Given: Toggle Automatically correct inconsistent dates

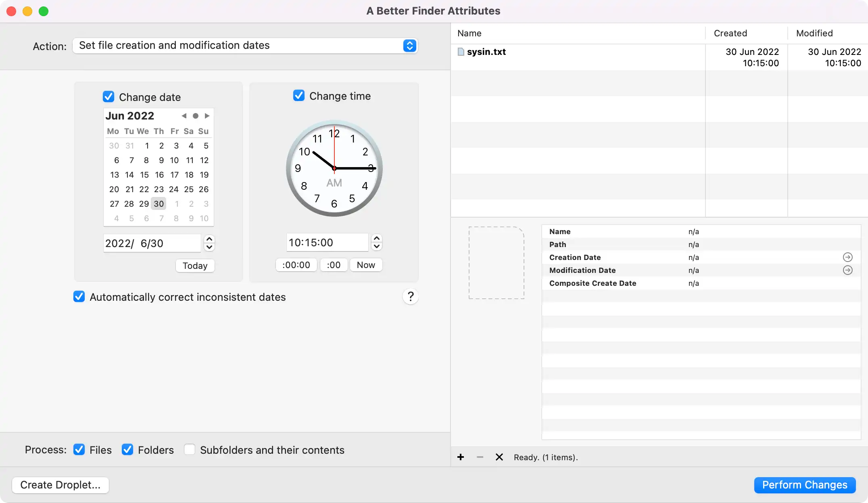Looking at the screenshot, I should pos(79,297).
